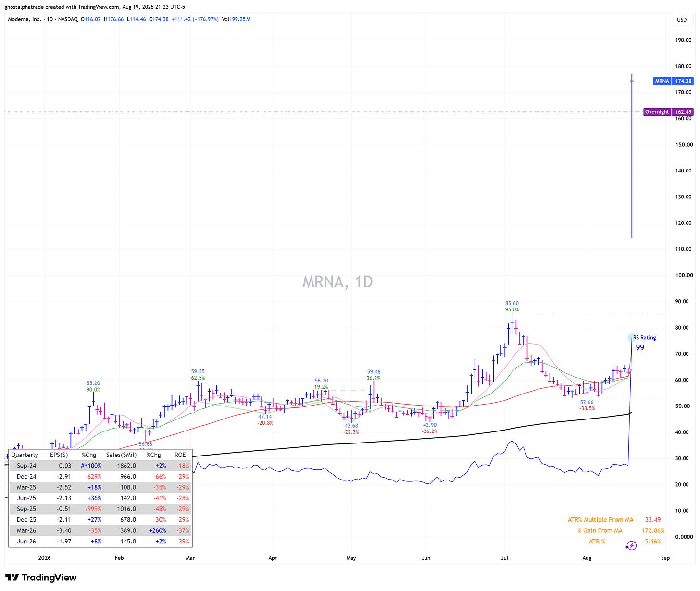Click the 172.86% gain value

(653, 530)
